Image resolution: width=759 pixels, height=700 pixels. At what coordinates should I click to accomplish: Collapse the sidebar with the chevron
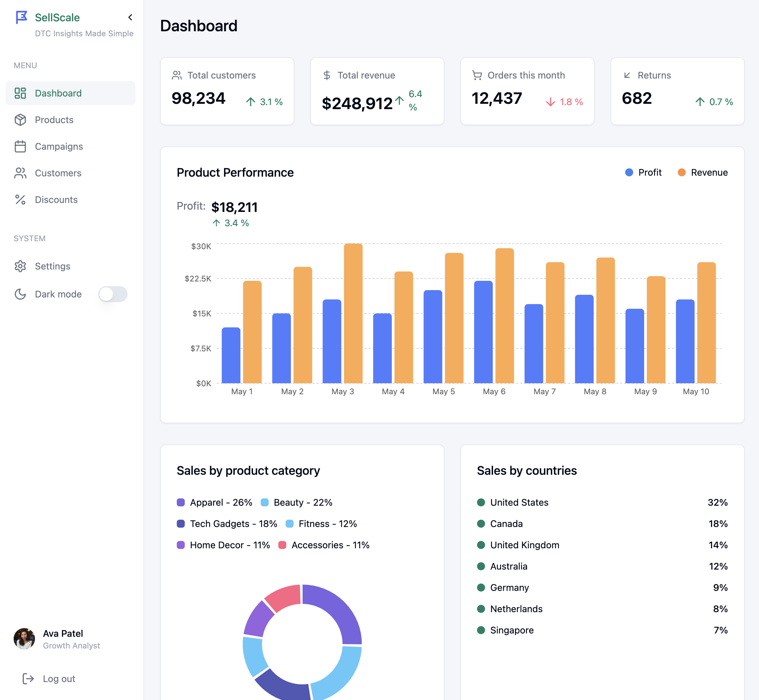point(130,17)
